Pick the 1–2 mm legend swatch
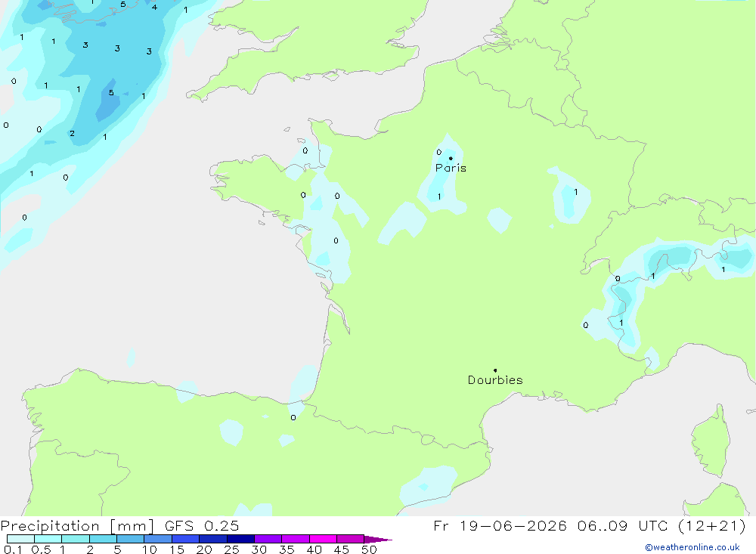 (75, 539)
